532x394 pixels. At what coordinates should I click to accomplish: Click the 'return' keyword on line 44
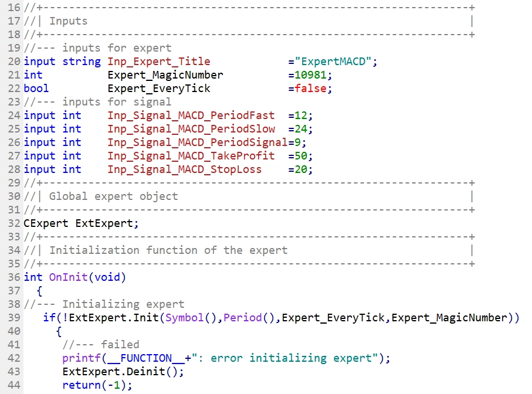[82, 385]
